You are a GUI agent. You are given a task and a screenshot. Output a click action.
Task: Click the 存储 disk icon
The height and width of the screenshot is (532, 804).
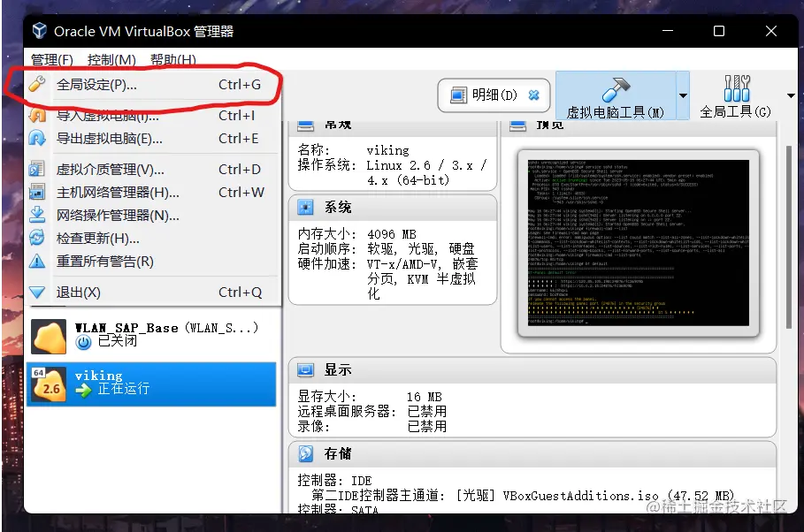coord(305,453)
